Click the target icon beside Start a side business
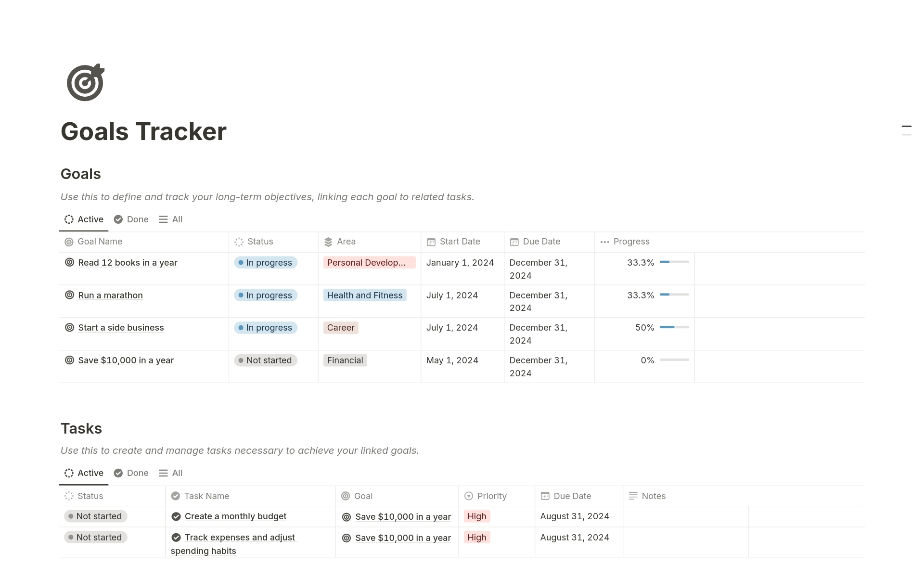 click(69, 327)
